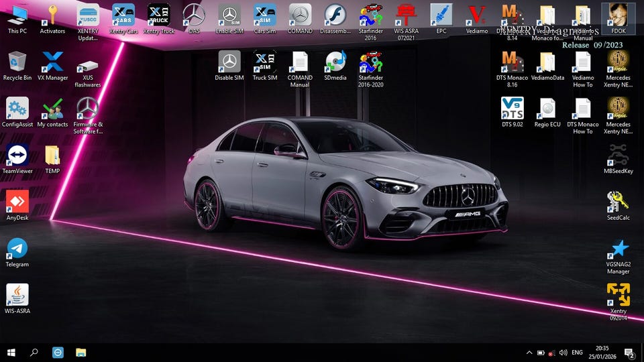Click the Enable SIM shortcut
644x362 pixels.
click(229, 19)
